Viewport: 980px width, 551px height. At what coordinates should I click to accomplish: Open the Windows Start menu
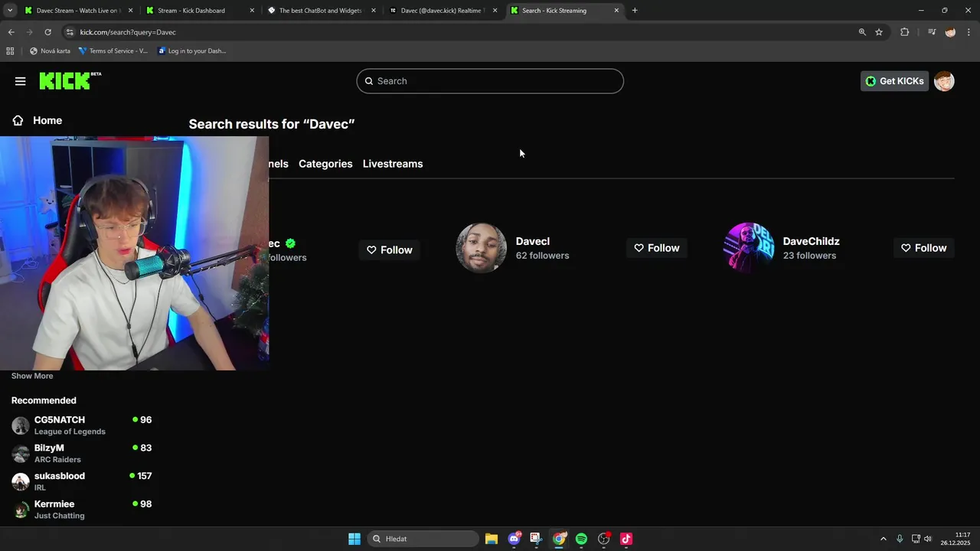(x=354, y=539)
